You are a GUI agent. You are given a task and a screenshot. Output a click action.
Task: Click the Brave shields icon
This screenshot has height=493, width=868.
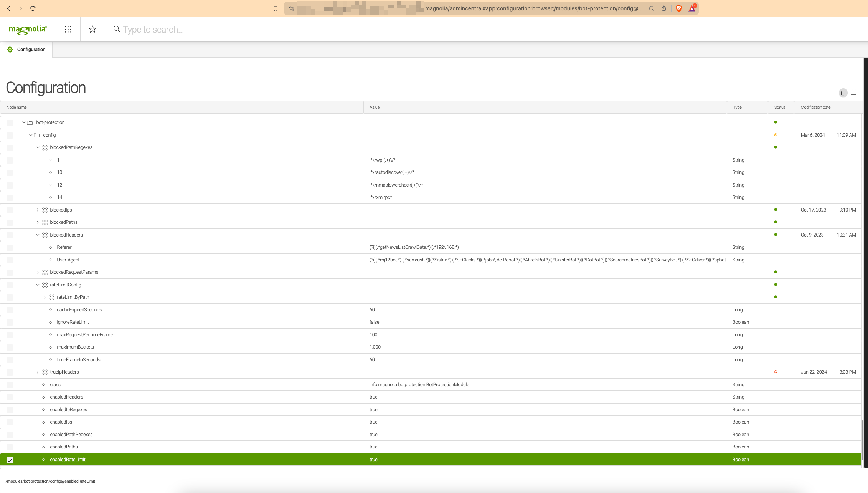[678, 8]
